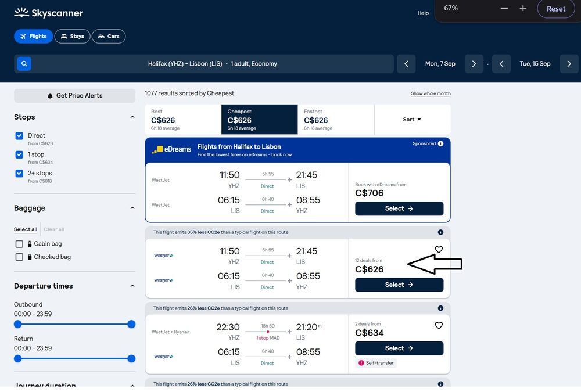581x392 pixels.
Task: Switch to the Flights tab
Action: click(x=33, y=37)
